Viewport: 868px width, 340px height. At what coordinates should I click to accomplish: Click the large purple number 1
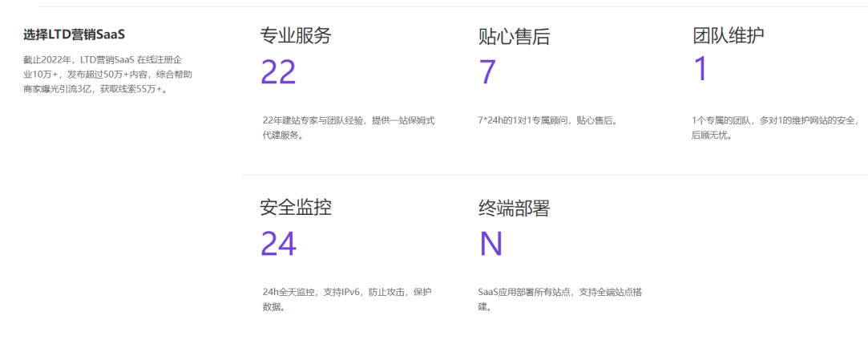(700, 70)
